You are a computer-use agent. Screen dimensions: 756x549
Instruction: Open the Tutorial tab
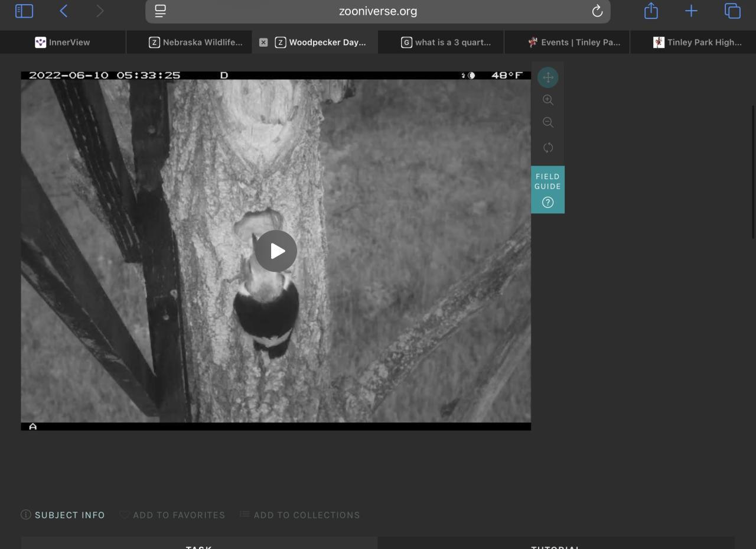tap(556, 543)
